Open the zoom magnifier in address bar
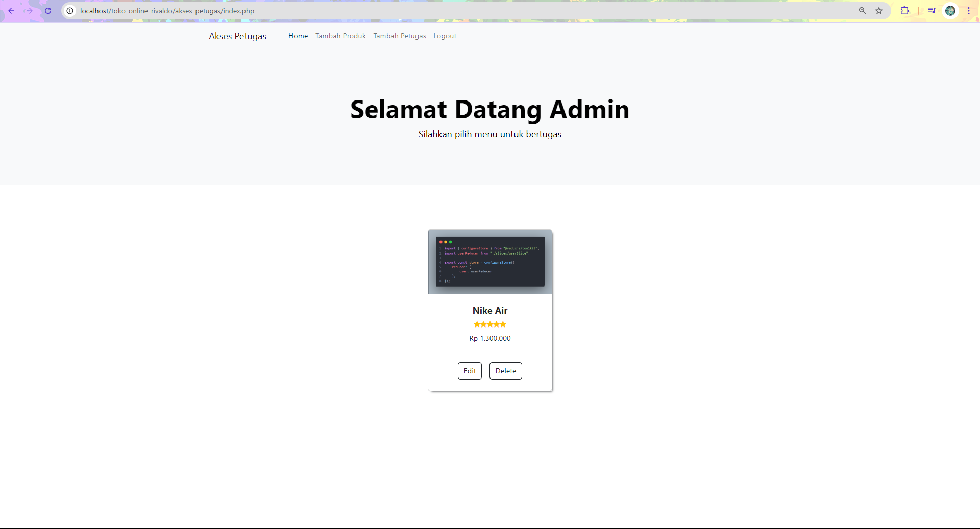 862,11
